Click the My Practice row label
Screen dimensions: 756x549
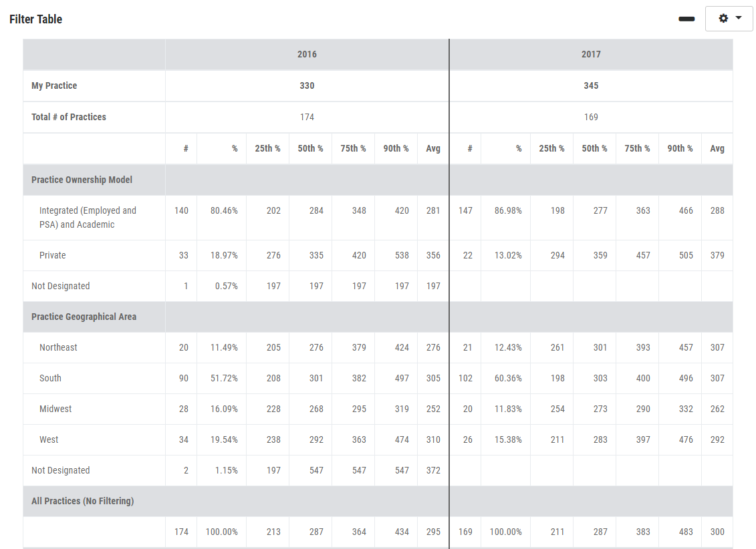pos(54,85)
